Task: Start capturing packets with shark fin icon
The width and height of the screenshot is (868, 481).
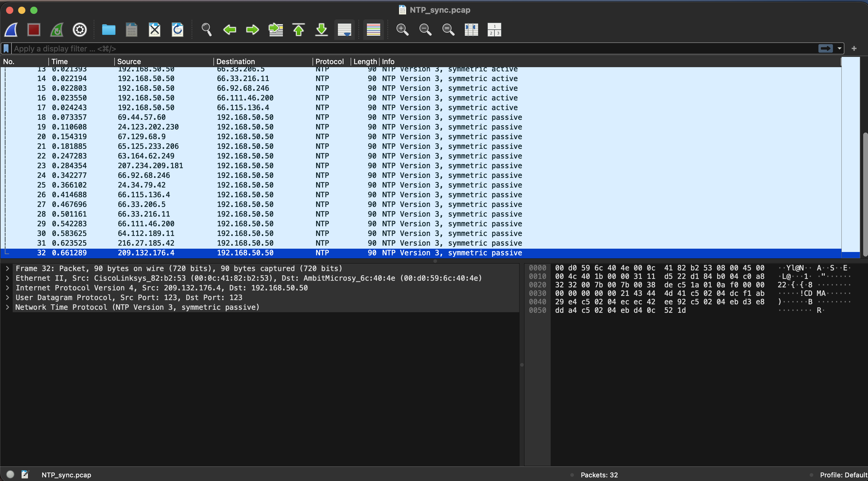Action: tap(11, 30)
